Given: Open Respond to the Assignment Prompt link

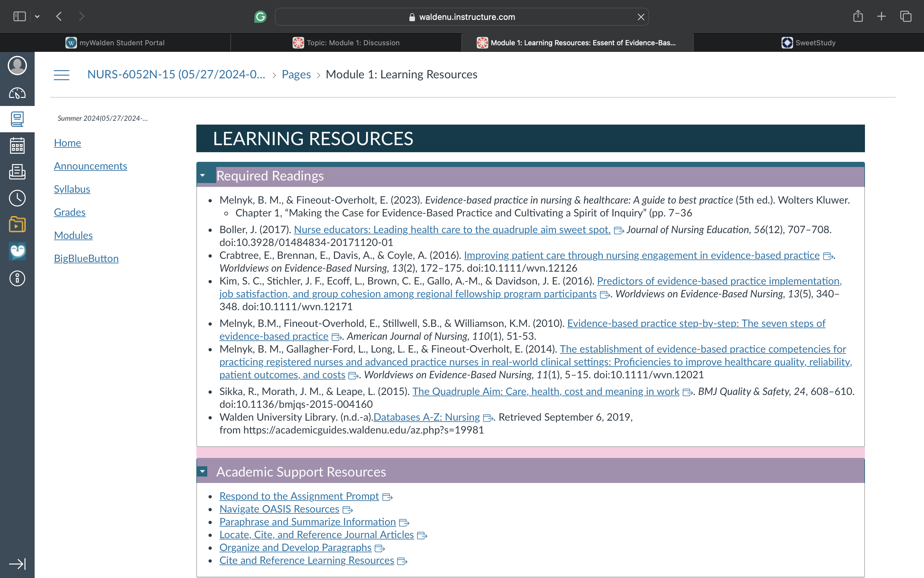Looking at the screenshot, I should click(x=299, y=496).
